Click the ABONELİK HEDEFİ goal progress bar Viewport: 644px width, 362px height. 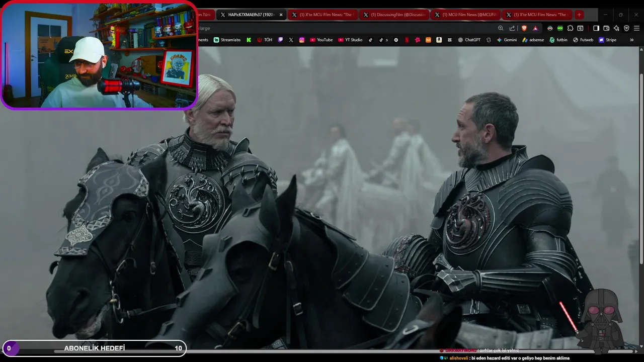coord(94,348)
